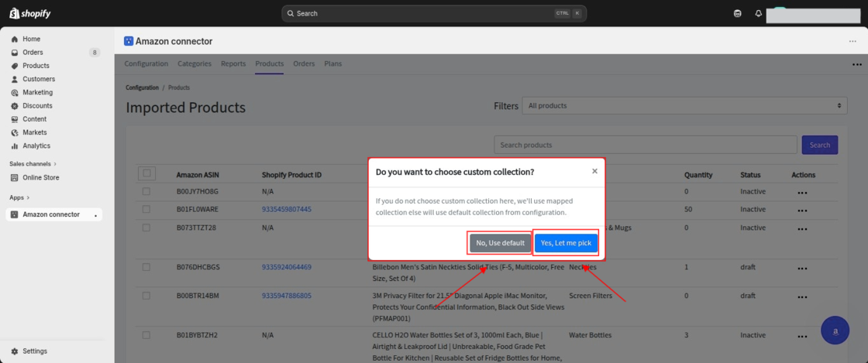Click the Status column header
The width and height of the screenshot is (868, 363).
750,175
